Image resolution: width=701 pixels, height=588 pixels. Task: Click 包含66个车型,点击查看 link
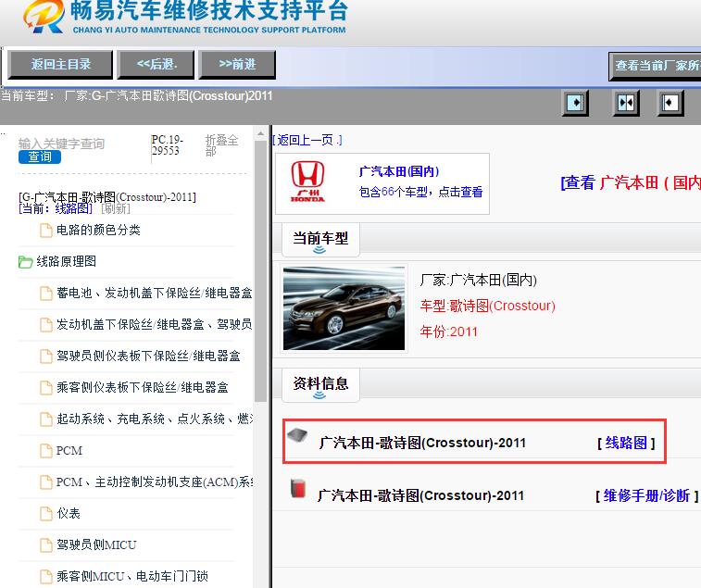420,193
